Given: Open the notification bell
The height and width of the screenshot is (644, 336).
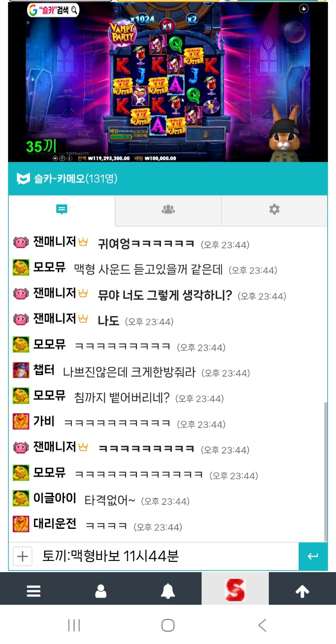Looking at the screenshot, I should pyautogui.click(x=168, y=591).
